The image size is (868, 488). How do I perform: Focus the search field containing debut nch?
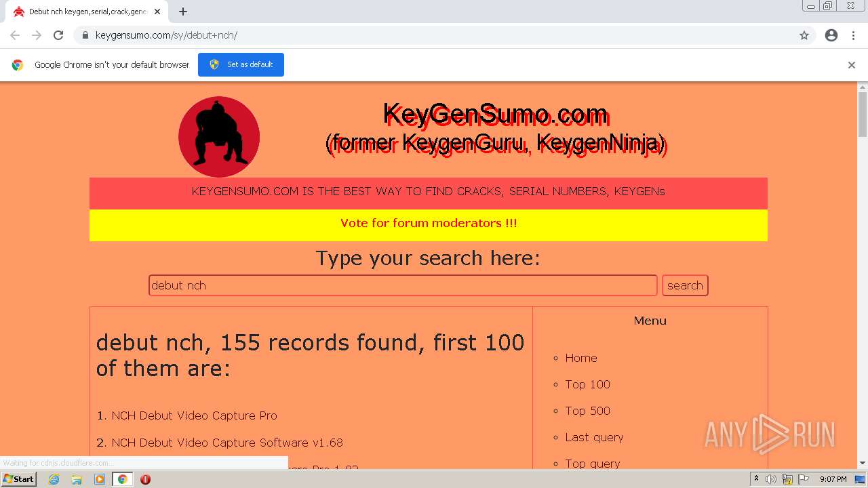403,285
